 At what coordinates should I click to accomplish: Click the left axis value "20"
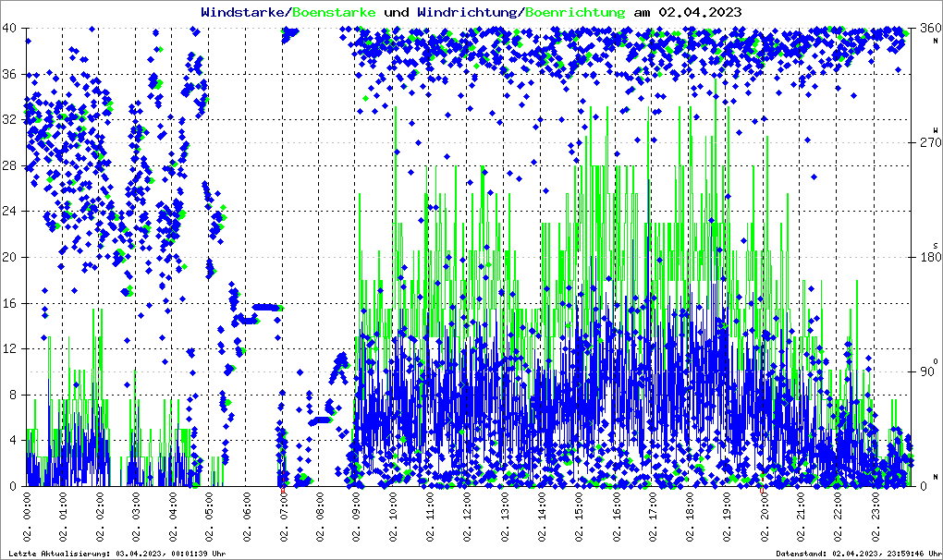coord(9,257)
